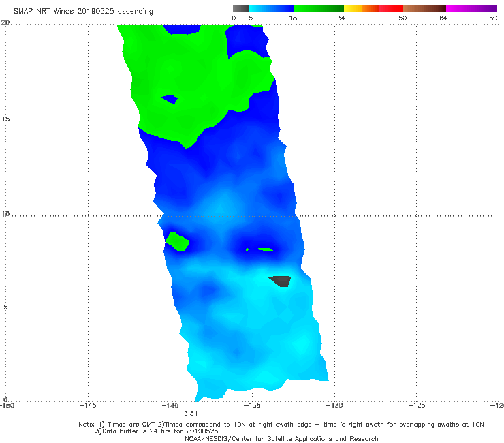Viewport: 504px width, 443px height.
Task: Click the title 'SMAP NRT Winds 20190525 ascending'
Action: [x=83, y=12]
